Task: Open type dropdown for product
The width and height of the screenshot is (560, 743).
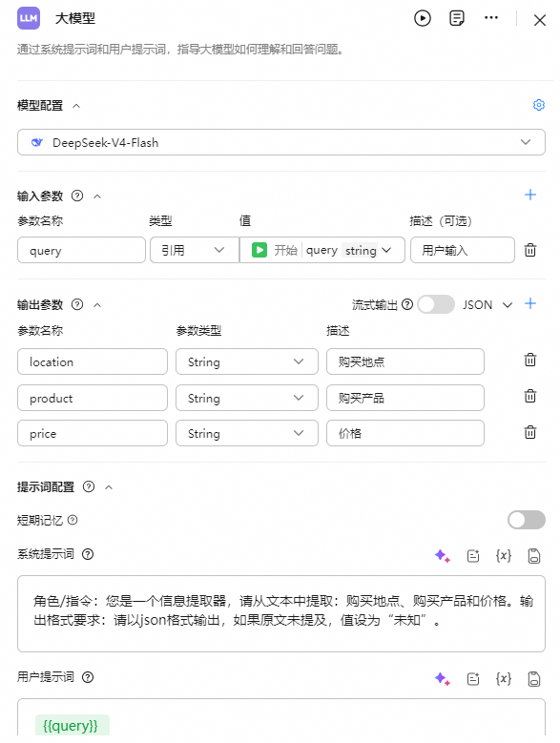Action: tap(247, 398)
